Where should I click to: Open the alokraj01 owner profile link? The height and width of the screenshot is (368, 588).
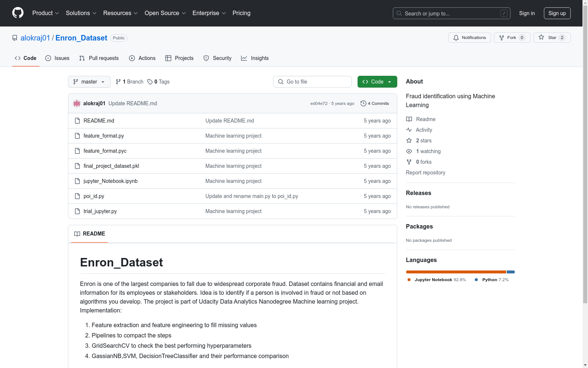(35, 38)
